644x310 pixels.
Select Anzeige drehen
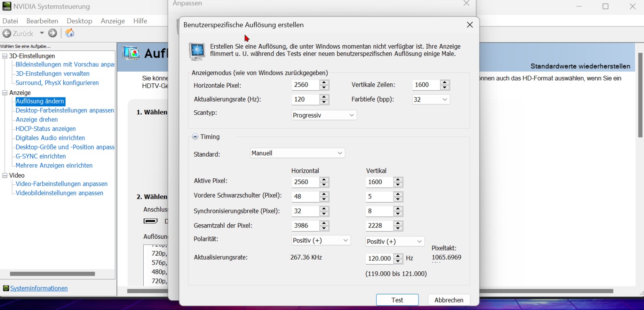pyautogui.click(x=37, y=120)
